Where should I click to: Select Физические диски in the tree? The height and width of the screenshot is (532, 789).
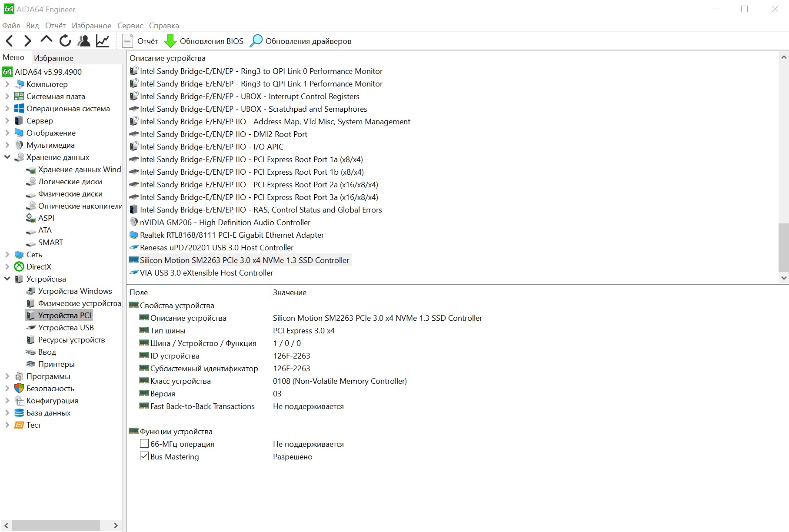70,194
